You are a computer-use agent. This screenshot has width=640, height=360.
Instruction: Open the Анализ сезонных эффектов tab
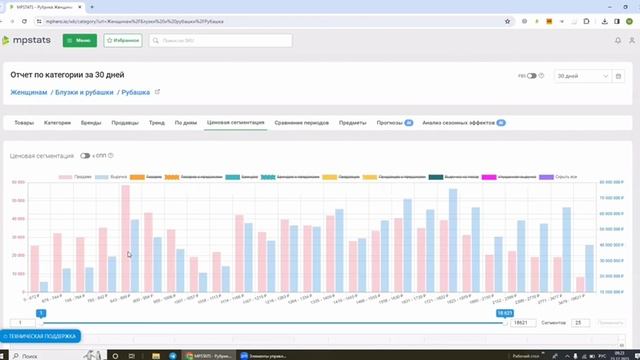coord(464,123)
